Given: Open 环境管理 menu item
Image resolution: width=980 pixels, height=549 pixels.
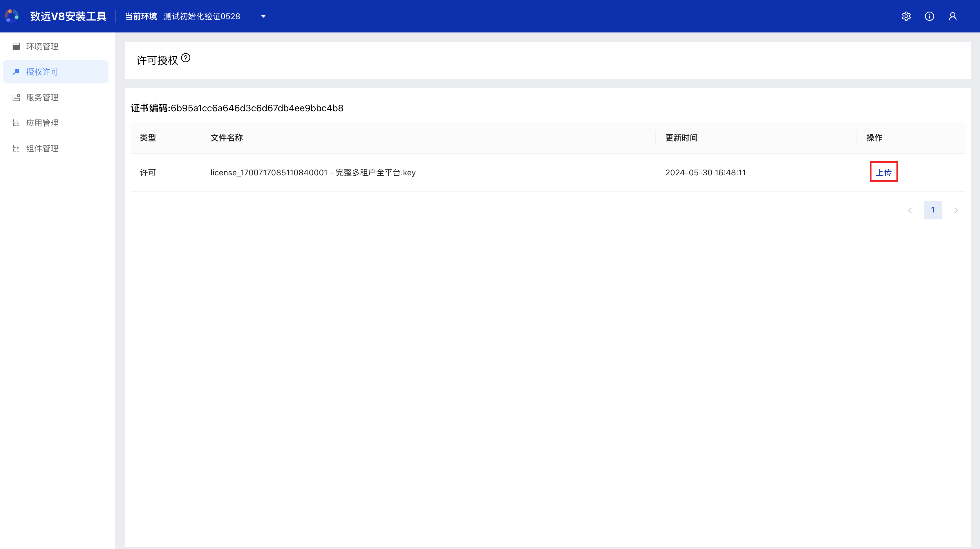Looking at the screenshot, I should (x=55, y=46).
